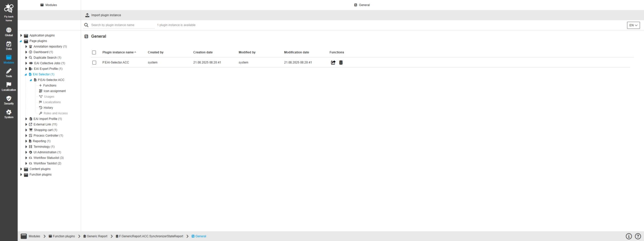Click the Function plugins breadcrumb link
The height and width of the screenshot is (241, 644).
62,236
